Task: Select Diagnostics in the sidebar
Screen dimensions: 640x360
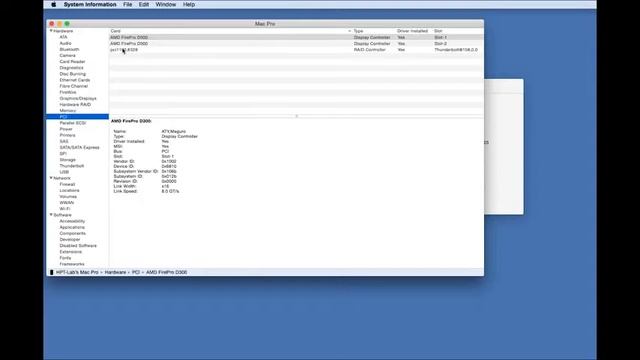Action: tap(71, 68)
